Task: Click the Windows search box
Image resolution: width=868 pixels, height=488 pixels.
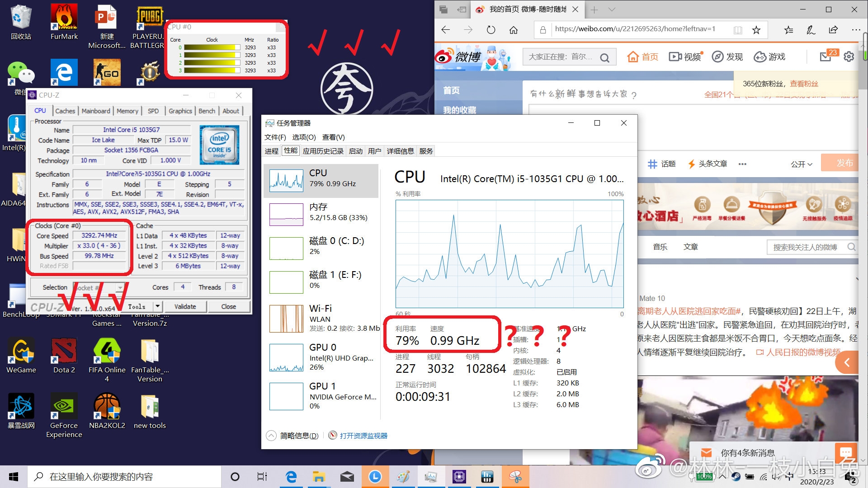Action: pos(124,477)
